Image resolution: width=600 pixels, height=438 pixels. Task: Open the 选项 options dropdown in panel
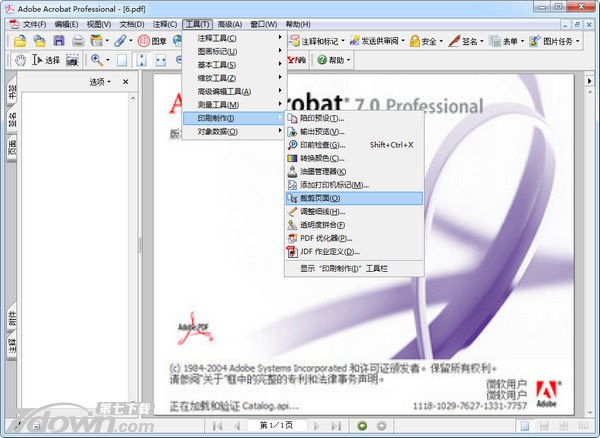coord(101,82)
